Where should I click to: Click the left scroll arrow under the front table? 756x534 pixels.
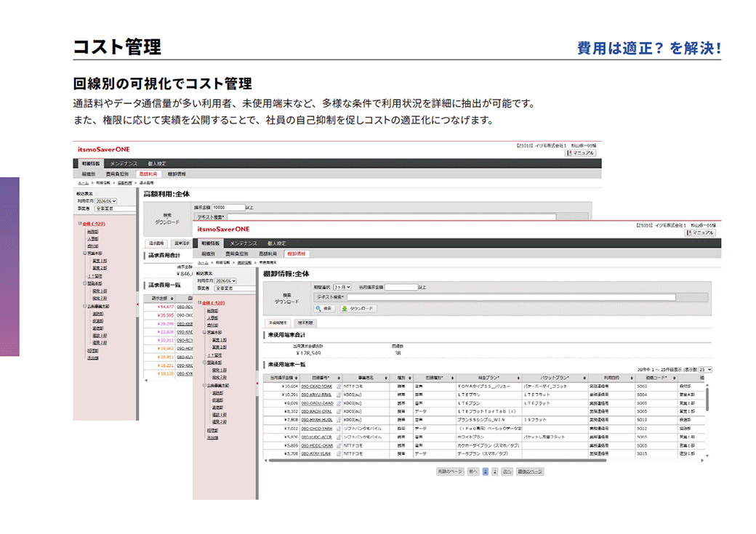point(265,461)
